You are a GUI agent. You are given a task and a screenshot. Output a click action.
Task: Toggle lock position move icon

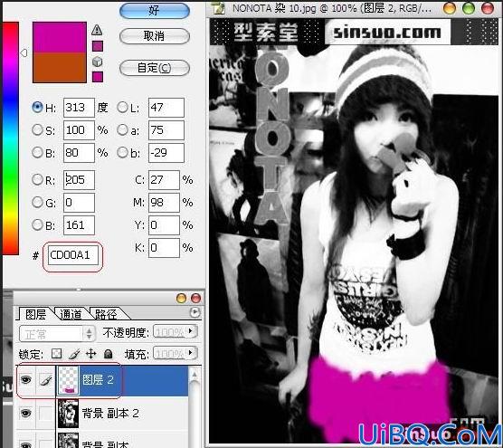91,354
